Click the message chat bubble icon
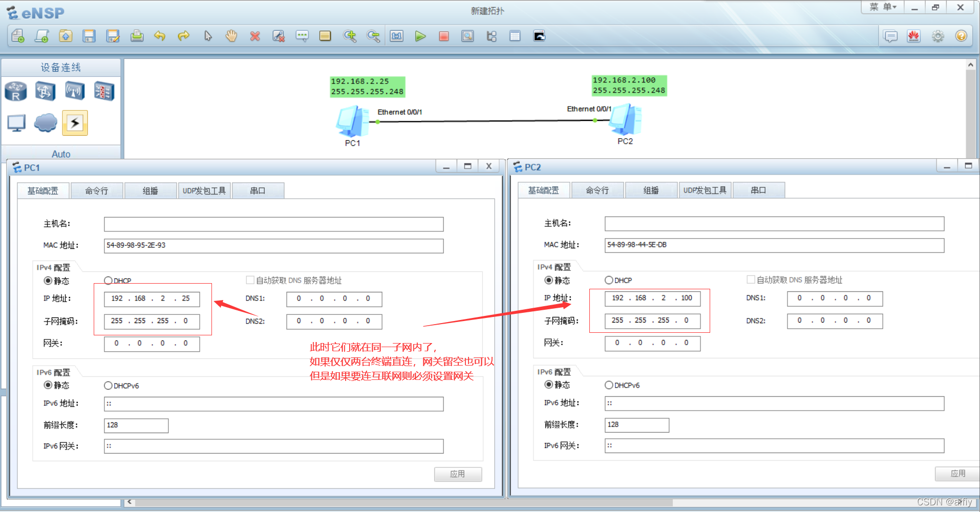The height and width of the screenshot is (512, 980). [890, 36]
